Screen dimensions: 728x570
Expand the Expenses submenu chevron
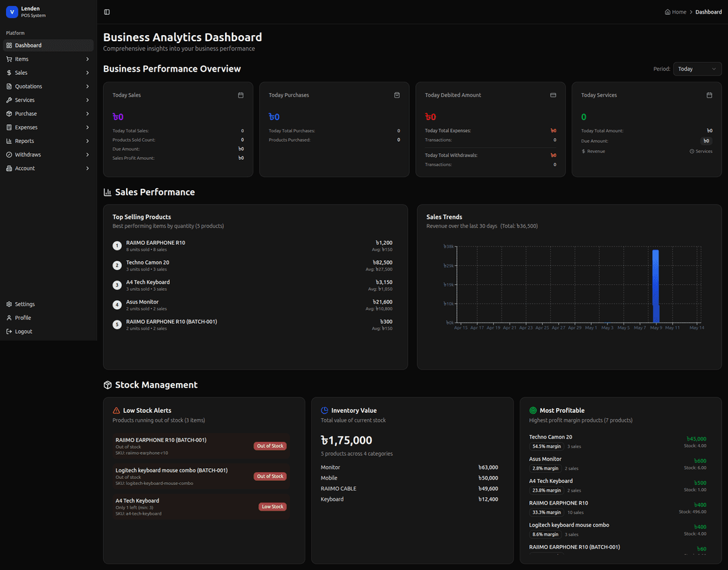point(87,127)
